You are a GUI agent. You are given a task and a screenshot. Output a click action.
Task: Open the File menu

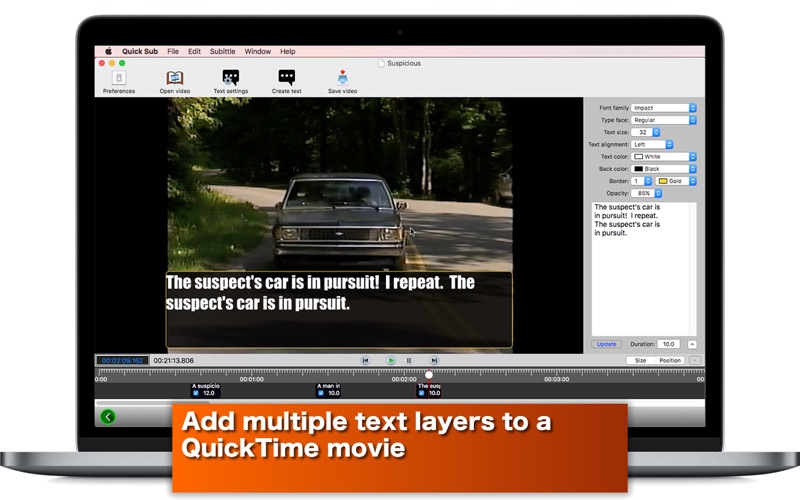173,51
